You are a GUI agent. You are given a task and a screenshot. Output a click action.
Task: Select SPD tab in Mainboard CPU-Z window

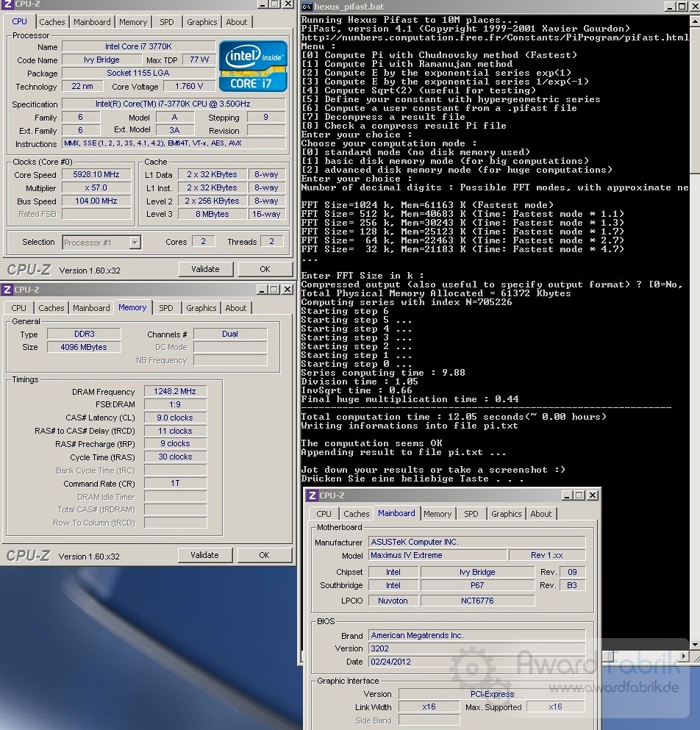click(471, 514)
